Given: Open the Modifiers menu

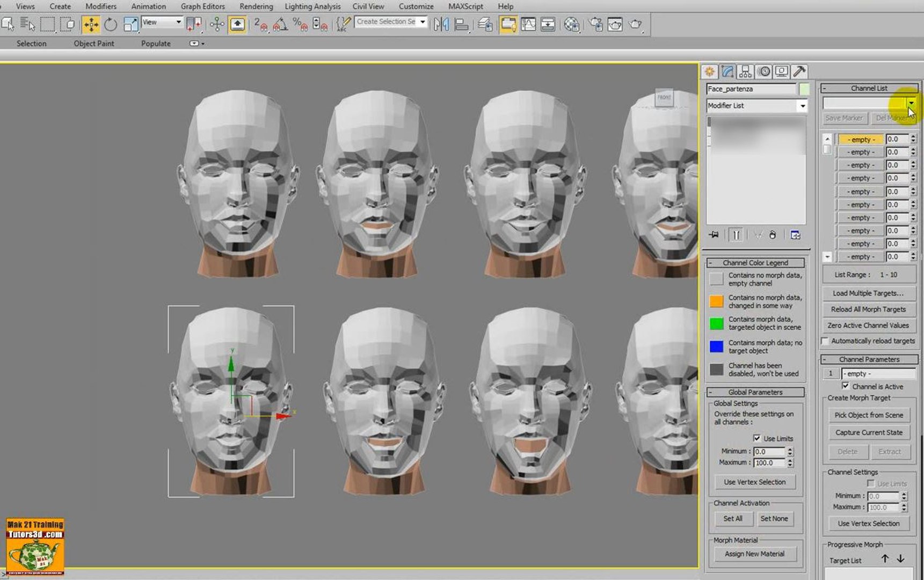Looking at the screenshot, I should 101,6.
